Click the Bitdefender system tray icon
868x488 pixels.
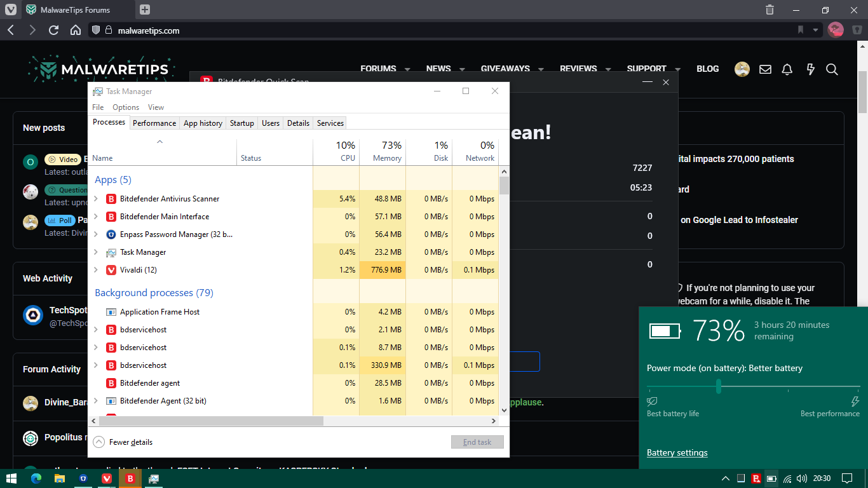[756, 478]
